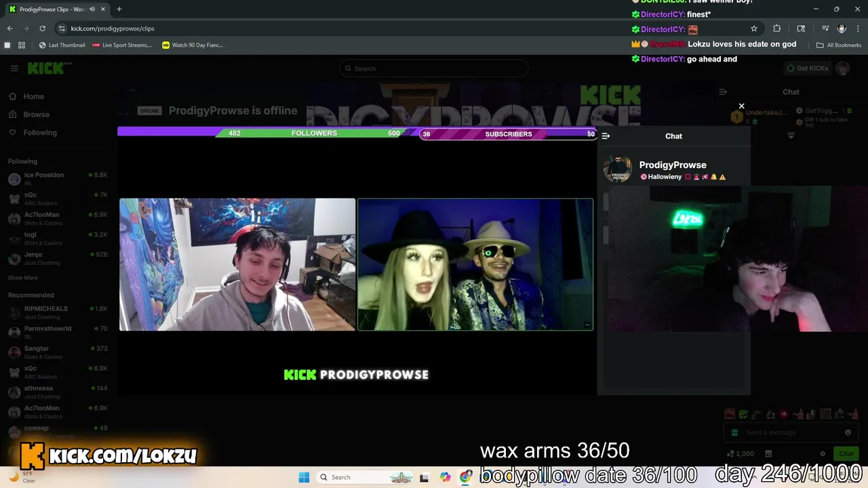868x488 pixels.
Task: Open the Last Thumbnail bookmark
Action: pyautogui.click(x=62, y=45)
